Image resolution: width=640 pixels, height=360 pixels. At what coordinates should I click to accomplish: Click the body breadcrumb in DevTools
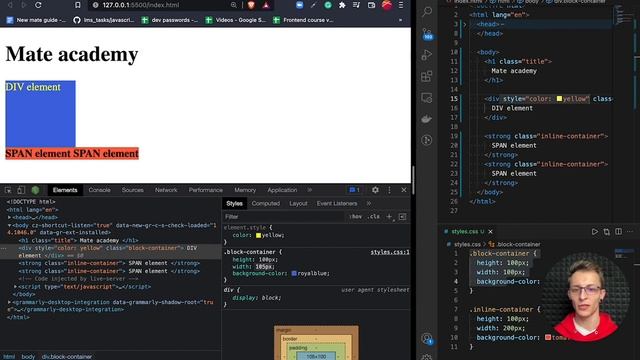pyautogui.click(x=28, y=356)
